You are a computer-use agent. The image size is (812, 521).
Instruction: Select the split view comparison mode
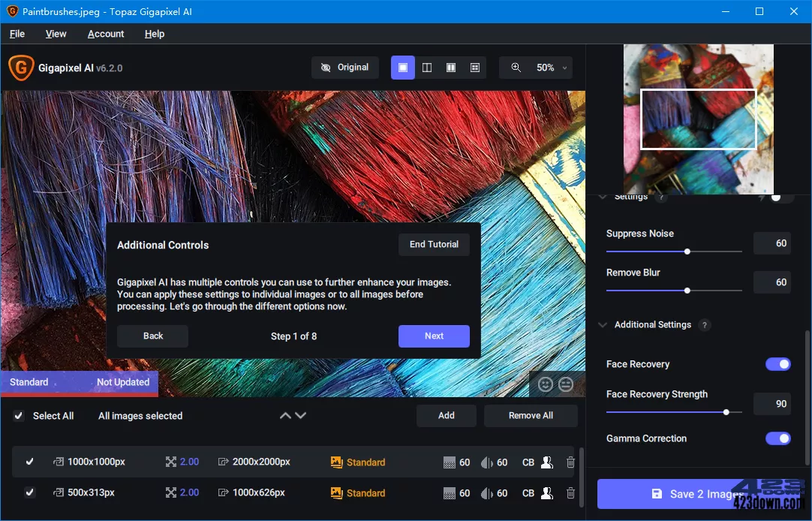point(450,68)
